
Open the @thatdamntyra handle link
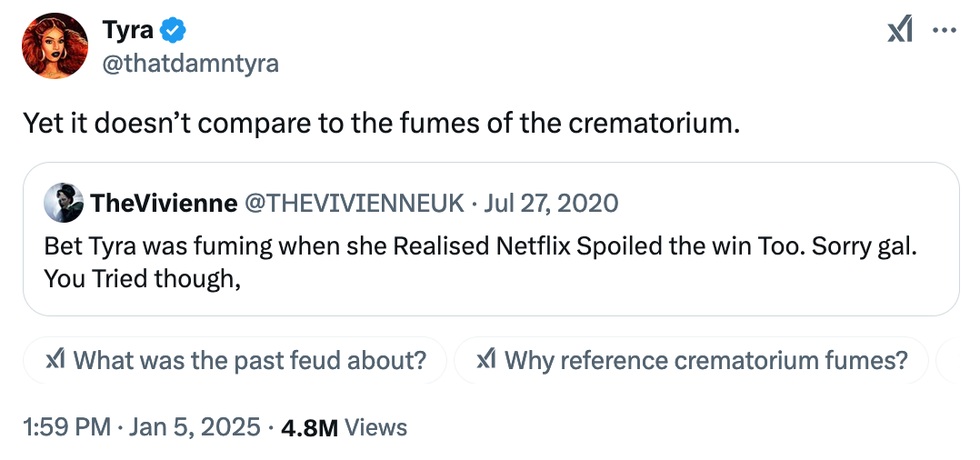point(190,64)
